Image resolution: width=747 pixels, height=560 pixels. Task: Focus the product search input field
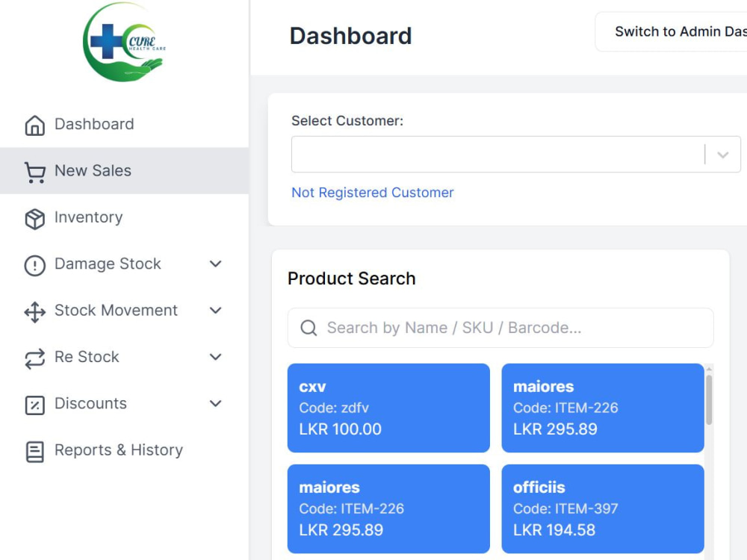pyautogui.click(x=500, y=328)
